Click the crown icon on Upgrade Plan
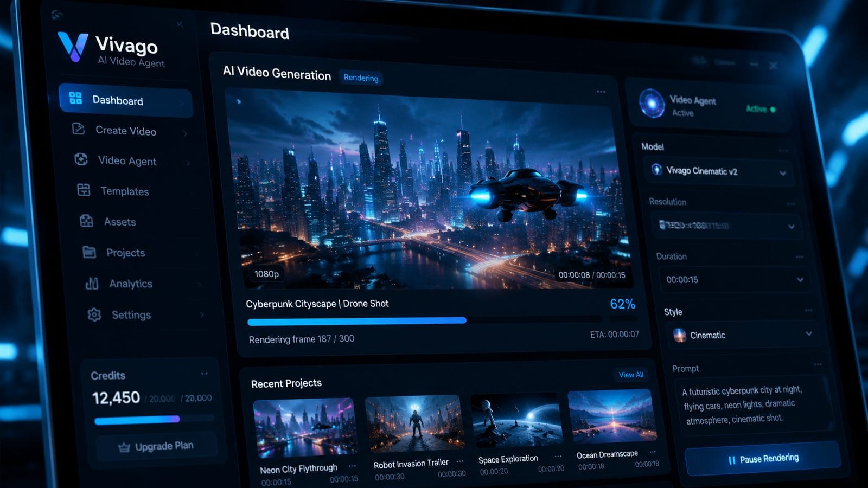The width and height of the screenshot is (868, 488). point(124,447)
